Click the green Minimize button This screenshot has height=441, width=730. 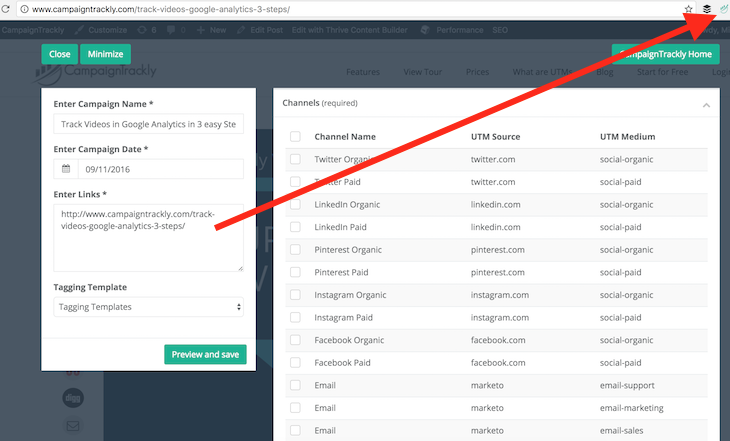tap(105, 54)
